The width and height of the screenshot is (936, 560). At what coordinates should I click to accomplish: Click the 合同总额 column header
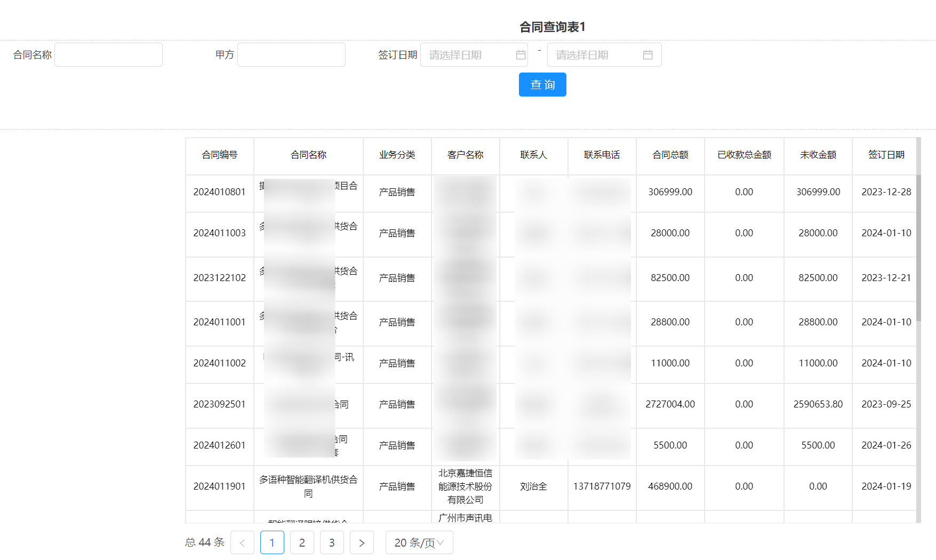670,155
